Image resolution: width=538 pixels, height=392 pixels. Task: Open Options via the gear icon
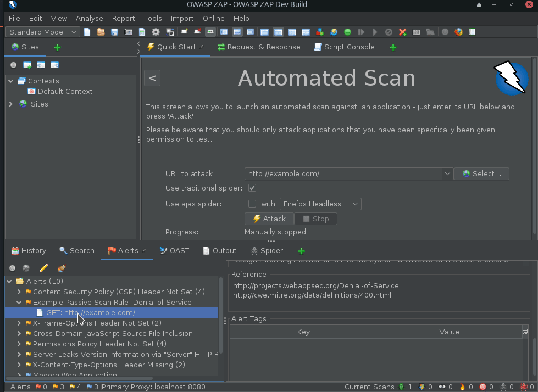[x=156, y=32]
